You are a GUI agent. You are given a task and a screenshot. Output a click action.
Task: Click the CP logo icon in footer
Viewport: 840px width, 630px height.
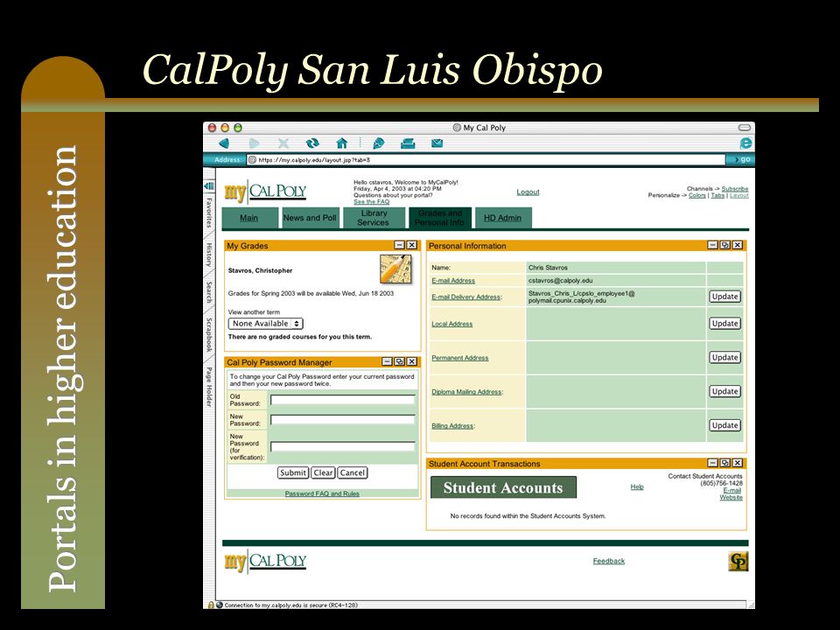[x=738, y=562]
